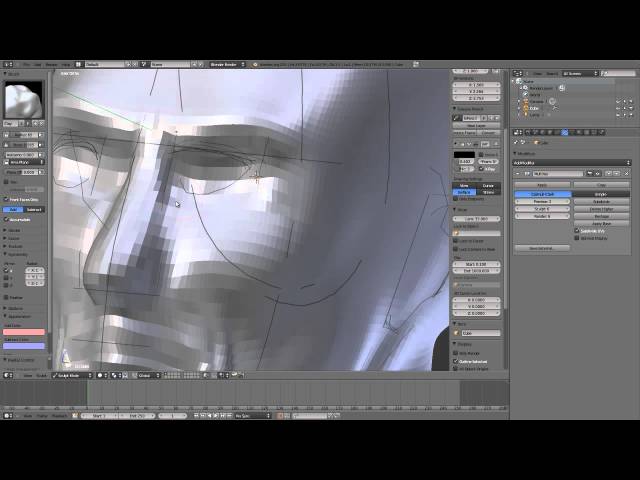Click the Subdivide button in Multires modifier
This screenshot has height=480, width=640.
point(602,202)
